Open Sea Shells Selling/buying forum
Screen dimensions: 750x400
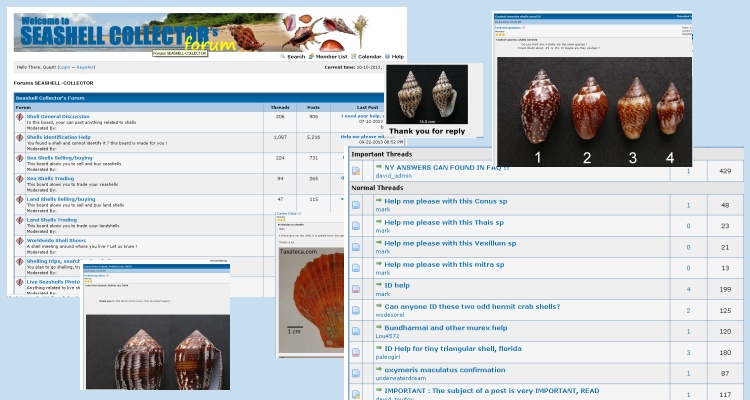pyautogui.click(x=60, y=157)
